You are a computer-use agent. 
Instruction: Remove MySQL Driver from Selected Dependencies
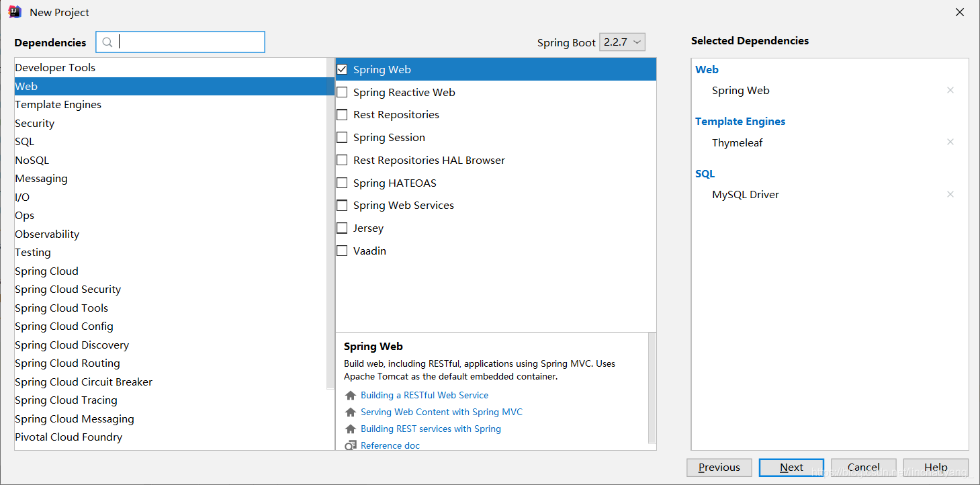pyautogui.click(x=950, y=193)
